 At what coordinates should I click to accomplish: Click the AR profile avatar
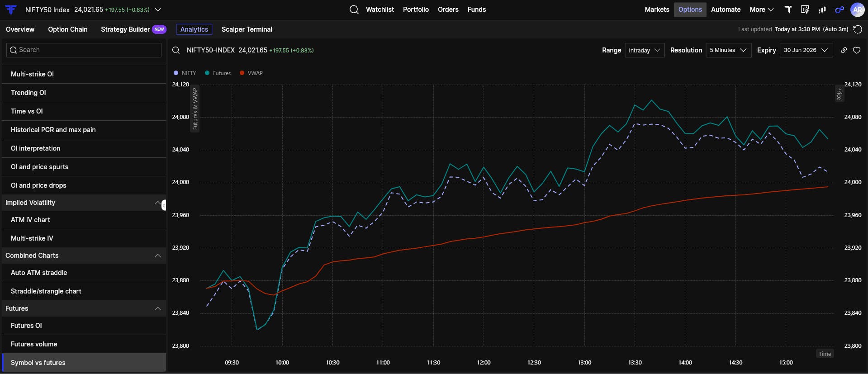(x=857, y=9)
